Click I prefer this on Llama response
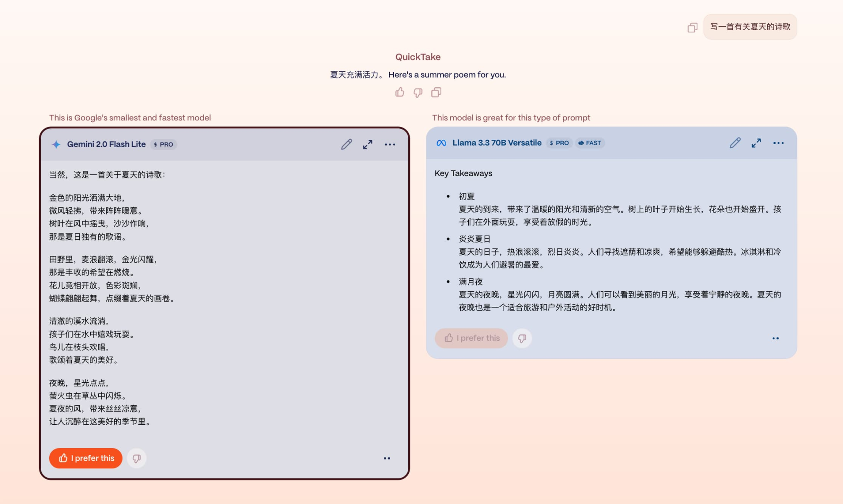Viewport: 843px width, 504px height. click(x=471, y=338)
